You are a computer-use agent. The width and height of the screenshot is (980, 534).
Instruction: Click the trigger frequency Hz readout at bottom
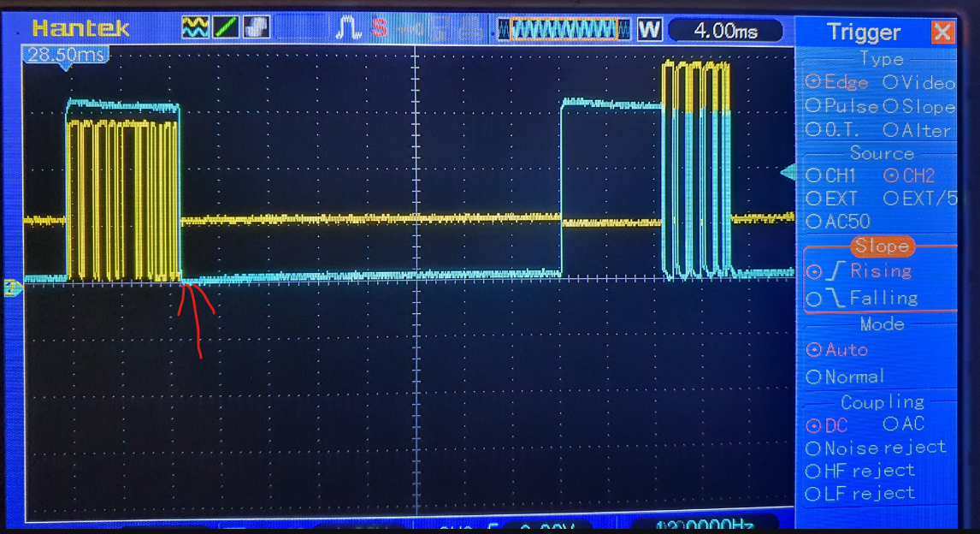pos(705,525)
